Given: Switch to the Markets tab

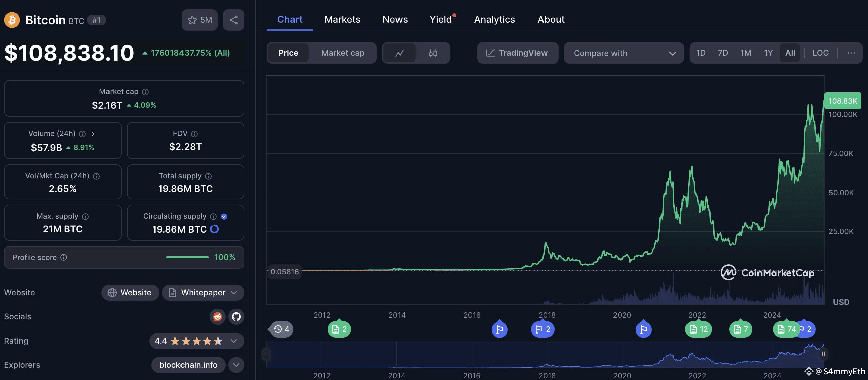Looking at the screenshot, I should point(342,19).
